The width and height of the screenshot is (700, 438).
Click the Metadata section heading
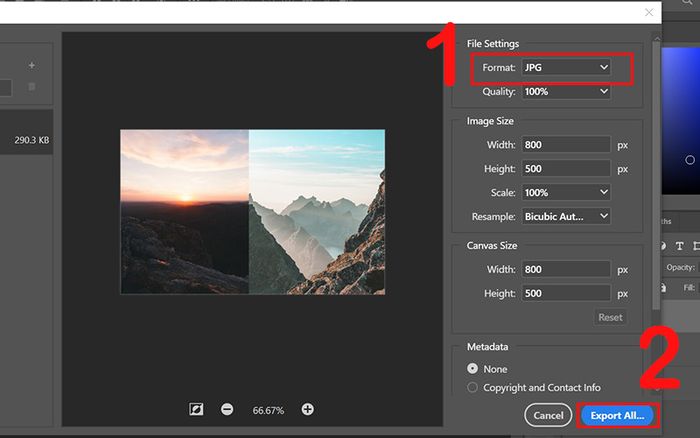(488, 346)
